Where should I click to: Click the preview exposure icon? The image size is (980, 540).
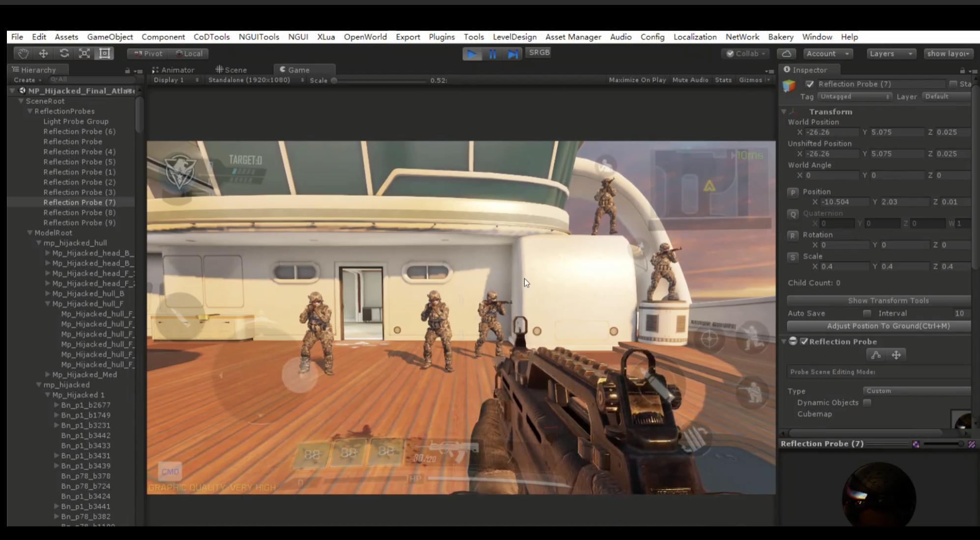click(x=972, y=444)
